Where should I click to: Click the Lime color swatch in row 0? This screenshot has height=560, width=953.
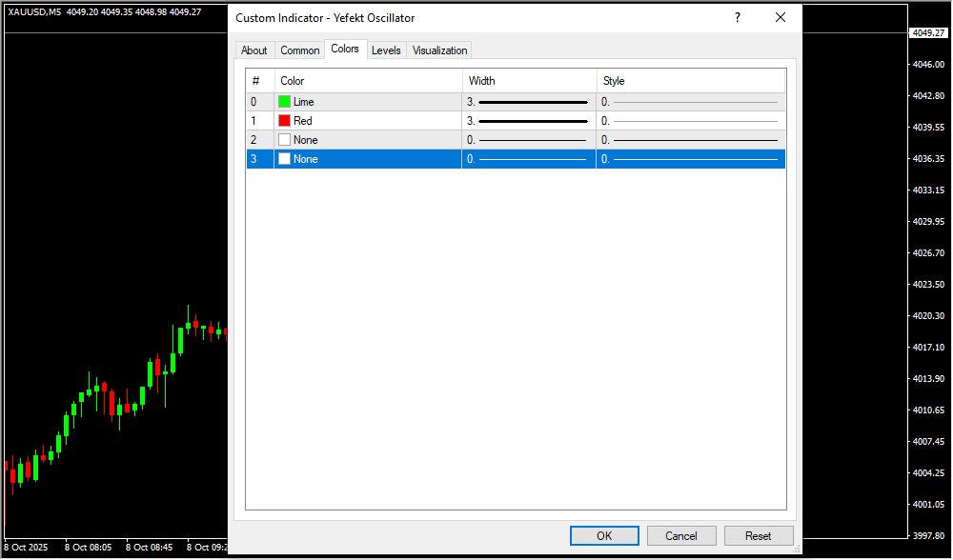[284, 102]
